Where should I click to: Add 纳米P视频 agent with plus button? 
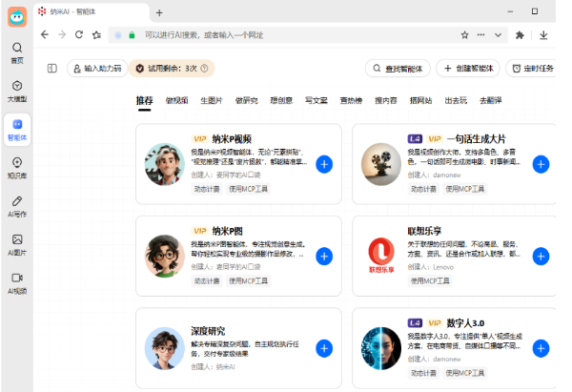pyautogui.click(x=324, y=165)
